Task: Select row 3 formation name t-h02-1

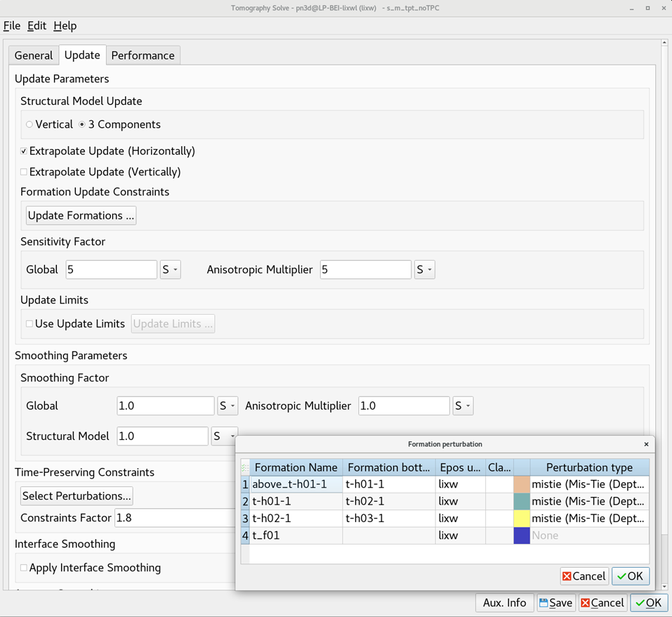Action: point(296,519)
